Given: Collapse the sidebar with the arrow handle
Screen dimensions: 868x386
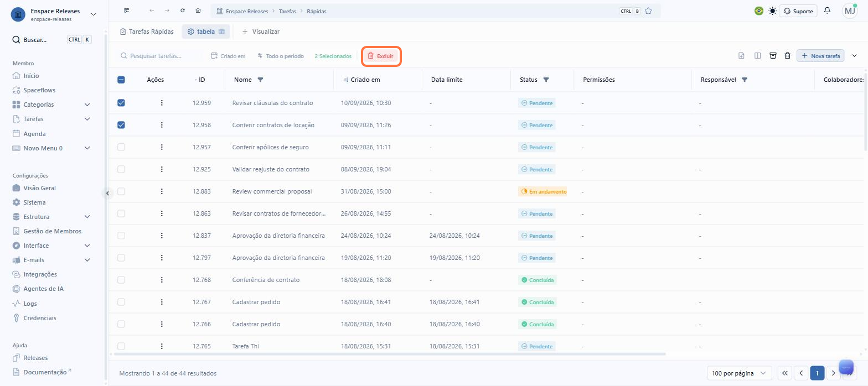Looking at the screenshot, I should [107, 193].
